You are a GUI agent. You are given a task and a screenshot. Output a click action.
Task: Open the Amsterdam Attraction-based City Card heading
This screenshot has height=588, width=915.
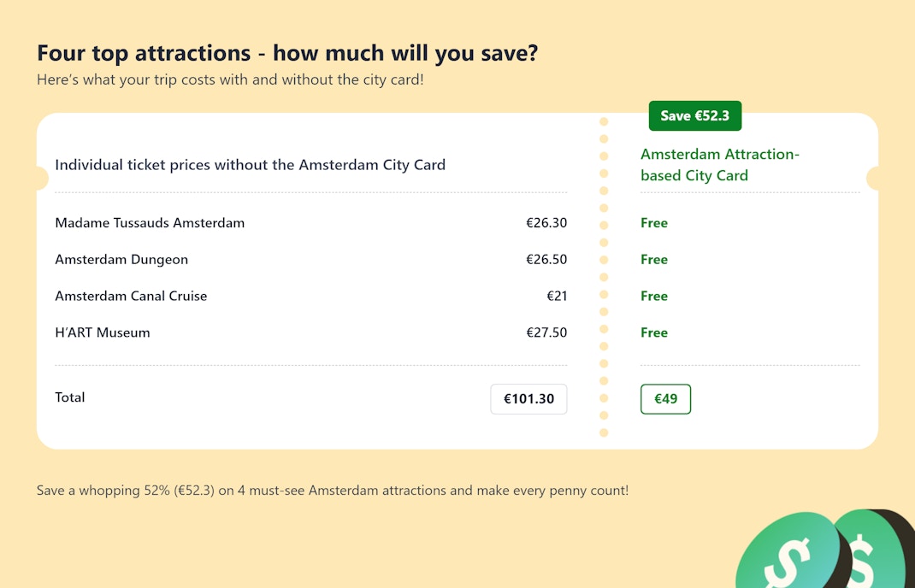pos(719,165)
